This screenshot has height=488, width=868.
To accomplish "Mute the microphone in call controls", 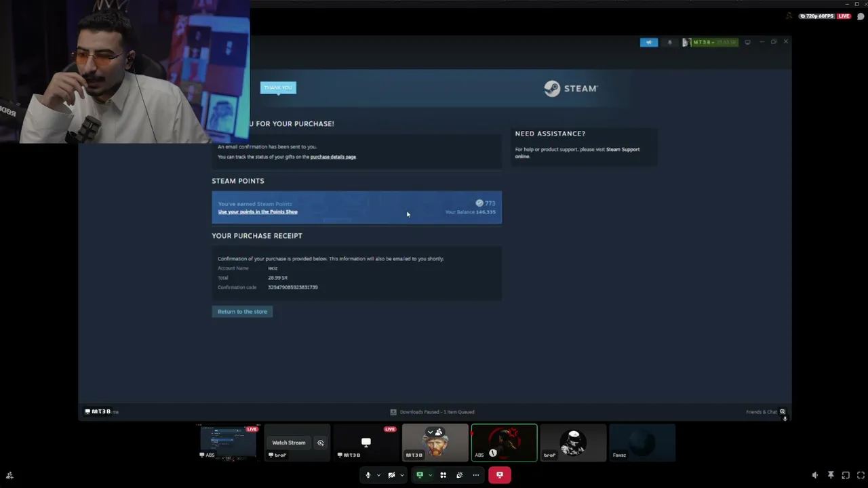I will tap(368, 475).
